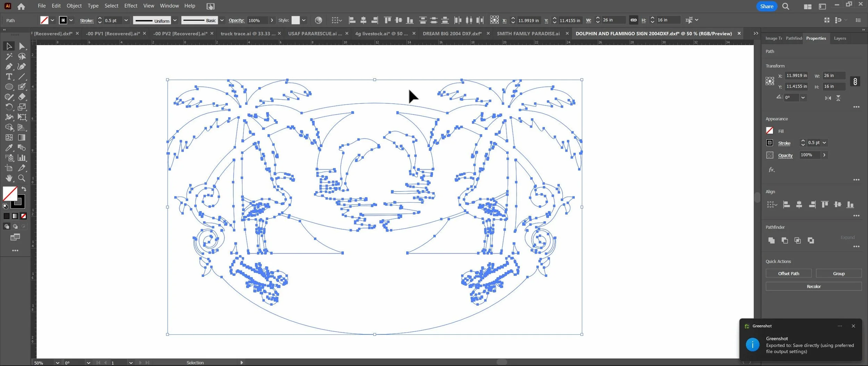Select the Ellipse shape tool
Screen dimensions: 868x366
tap(9, 87)
